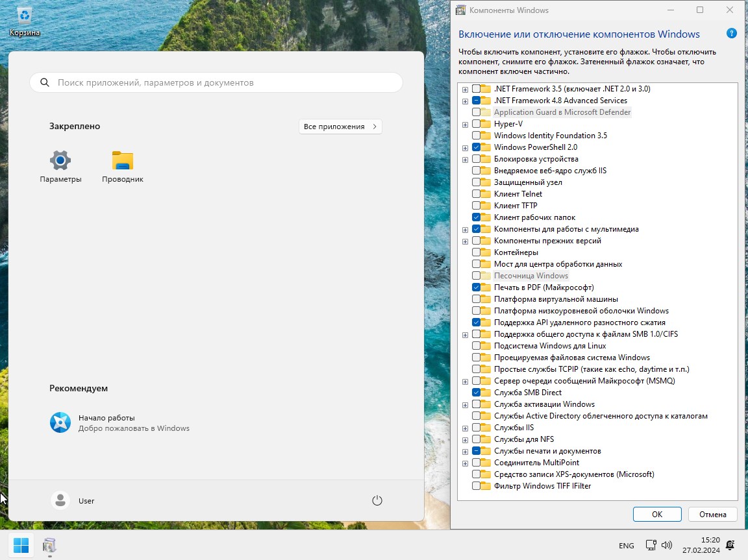Click the Песочница Windows folder icon
Image resolution: width=748 pixels, height=560 pixels.
(x=486, y=276)
